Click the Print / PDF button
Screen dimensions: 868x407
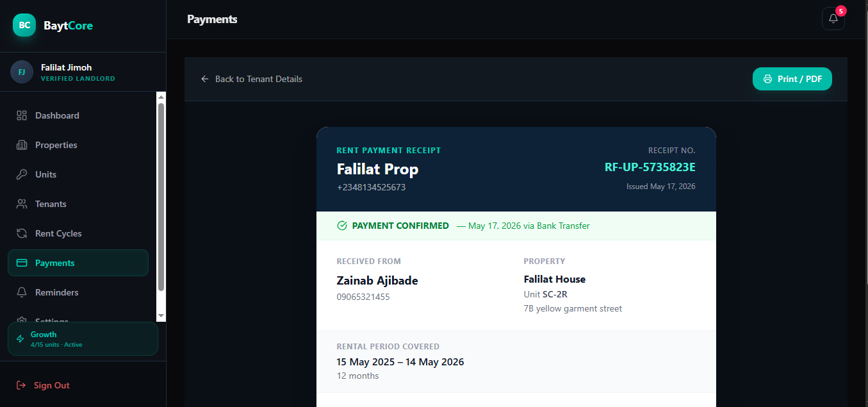[x=792, y=79]
